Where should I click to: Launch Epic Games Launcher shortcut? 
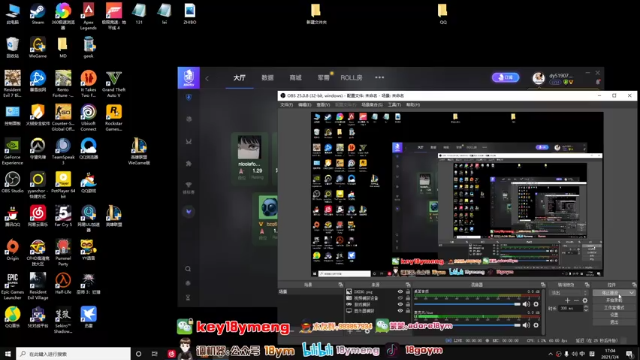point(12,286)
